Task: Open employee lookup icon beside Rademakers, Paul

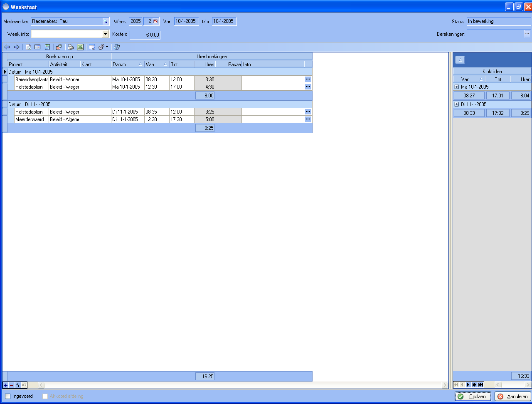Action: coord(106,22)
